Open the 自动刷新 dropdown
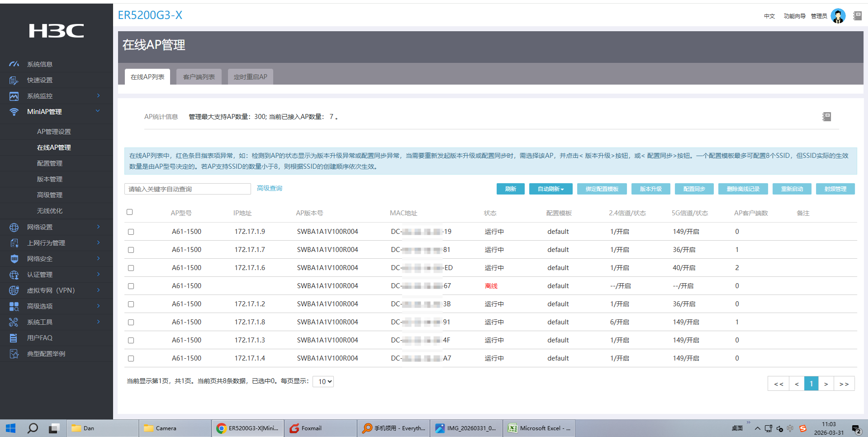 [x=550, y=189]
